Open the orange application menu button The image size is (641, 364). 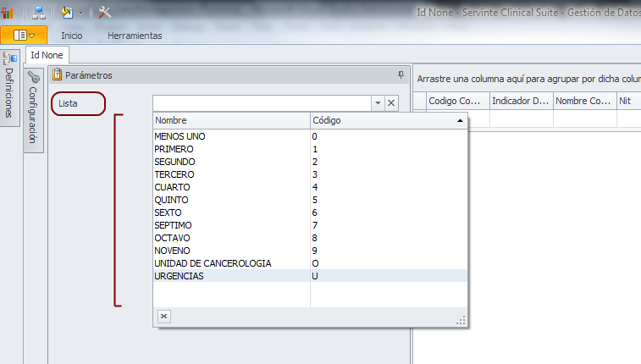[24, 36]
